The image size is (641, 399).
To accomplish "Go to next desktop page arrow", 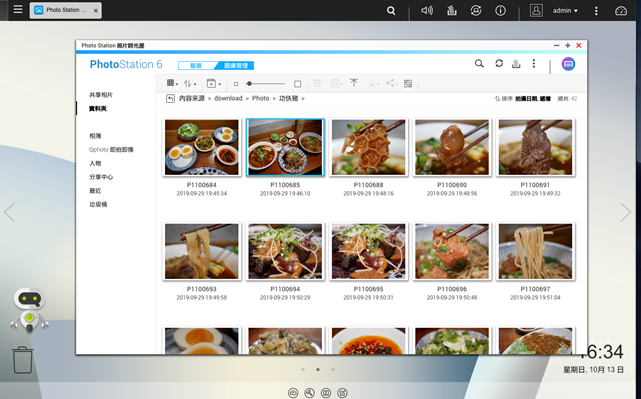I will (x=625, y=212).
